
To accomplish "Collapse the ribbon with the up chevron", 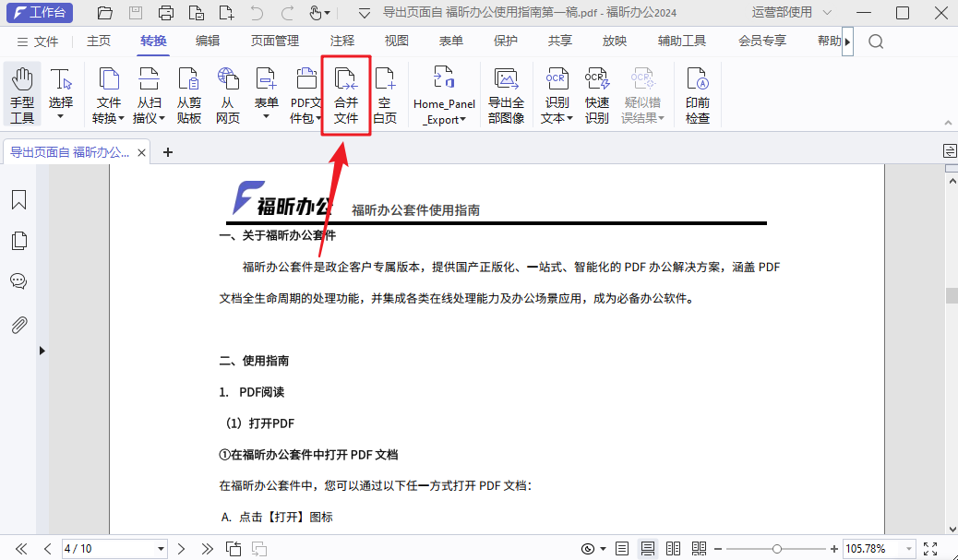I will click(948, 123).
